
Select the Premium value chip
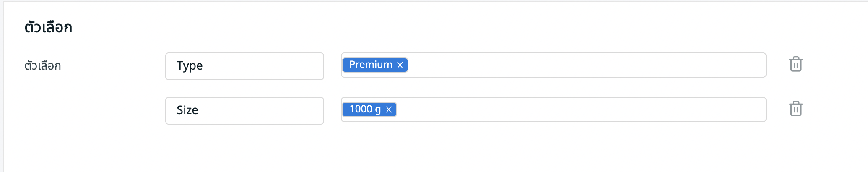pyautogui.click(x=370, y=65)
